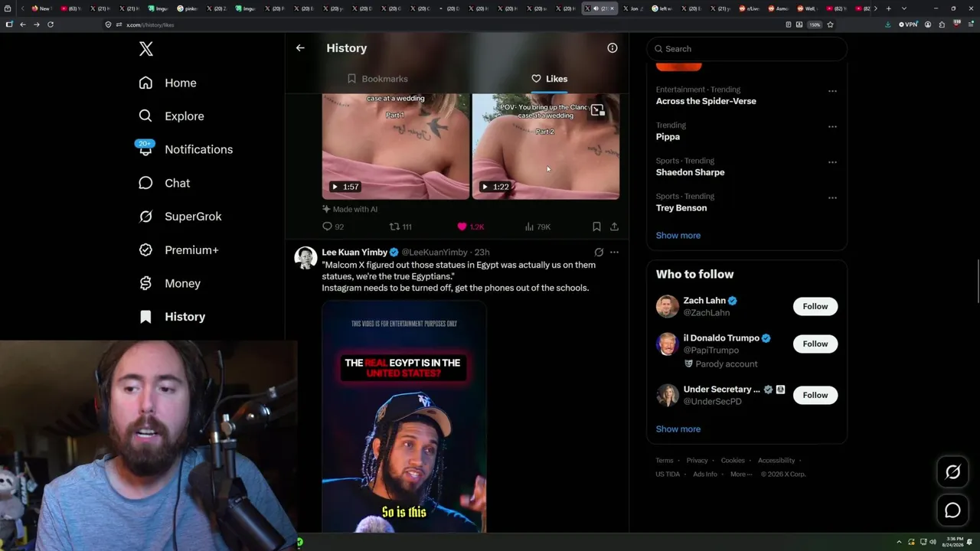The width and height of the screenshot is (980, 551).
Task: Show more accounts to follow
Action: [678, 429]
